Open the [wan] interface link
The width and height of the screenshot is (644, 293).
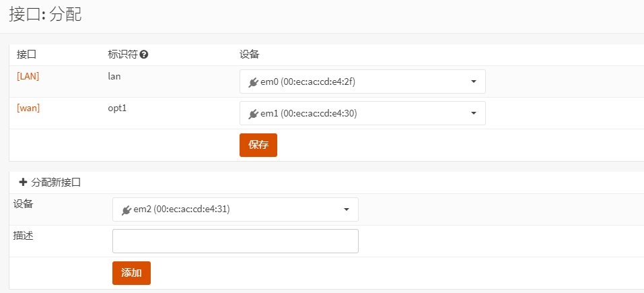tap(28, 108)
